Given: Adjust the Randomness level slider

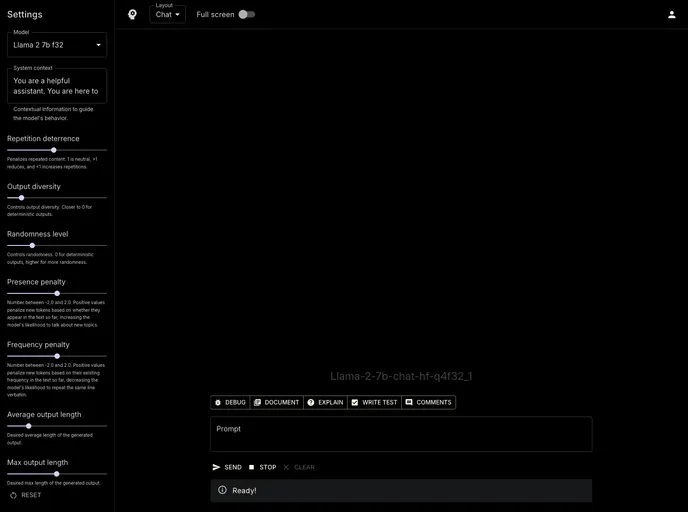Looking at the screenshot, I should [x=57, y=246].
